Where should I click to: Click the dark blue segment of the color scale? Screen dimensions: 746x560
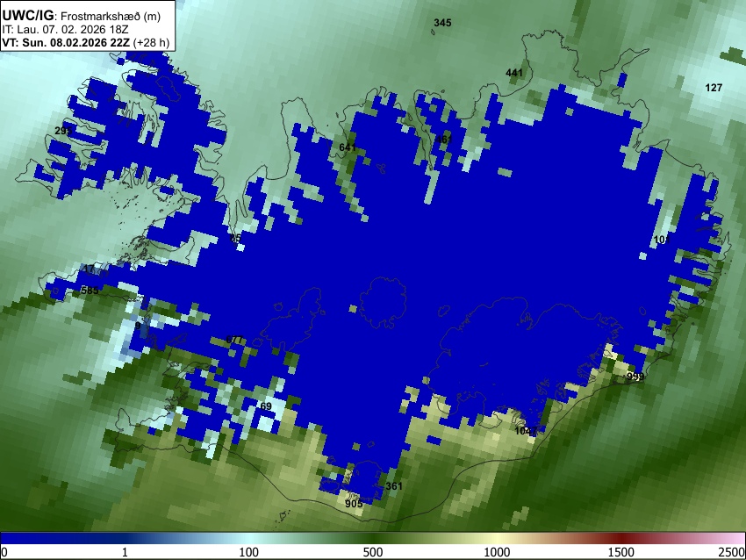pos(61,538)
